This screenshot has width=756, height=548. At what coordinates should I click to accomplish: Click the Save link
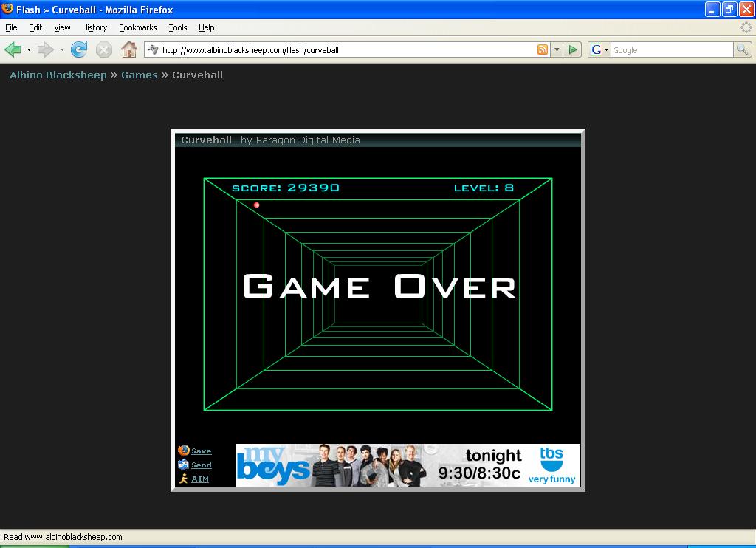tap(202, 451)
